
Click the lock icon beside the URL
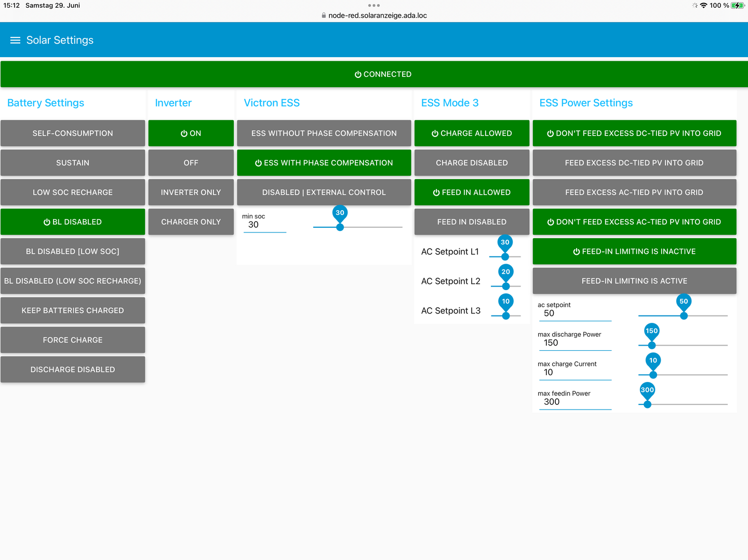(x=324, y=16)
